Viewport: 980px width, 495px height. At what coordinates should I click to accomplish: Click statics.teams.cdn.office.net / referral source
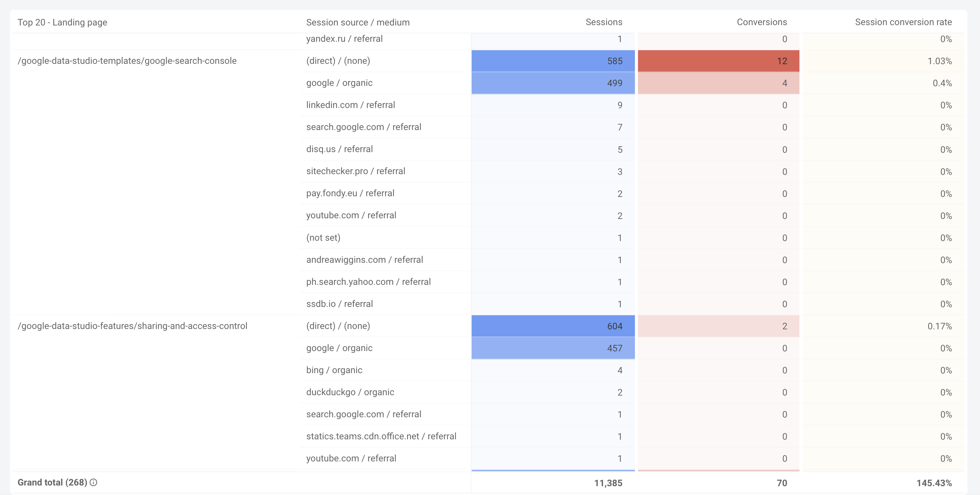click(x=381, y=436)
